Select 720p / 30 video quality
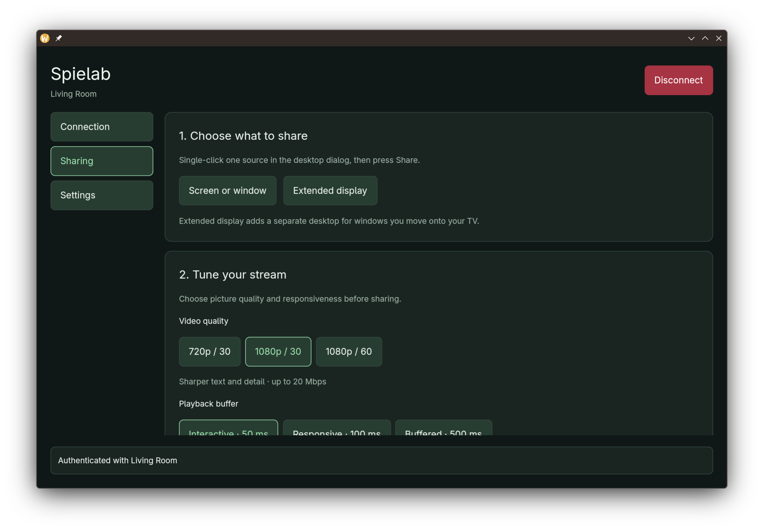The width and height of the screenshot is (764, 532). (210, 352)
